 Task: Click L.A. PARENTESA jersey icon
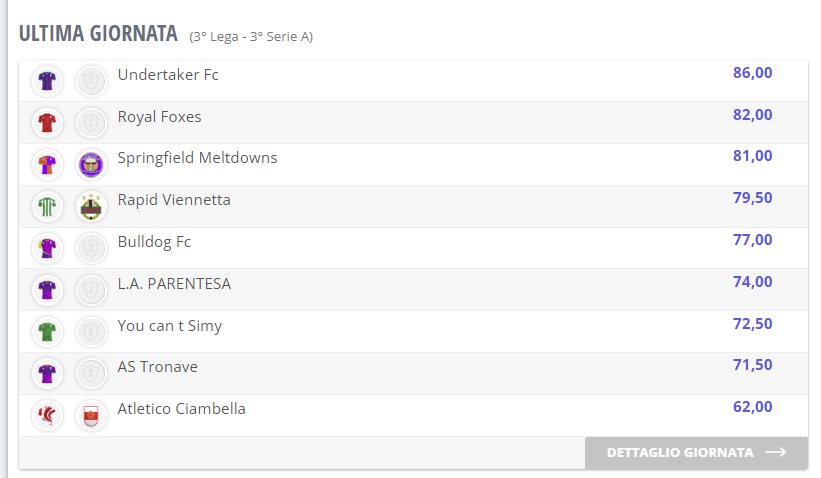pos(47,290)
